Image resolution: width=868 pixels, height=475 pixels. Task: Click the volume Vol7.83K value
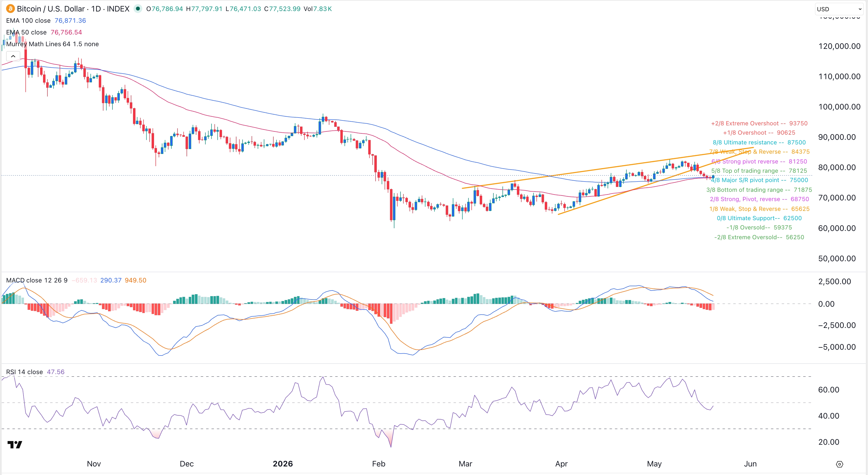[317, 9]
